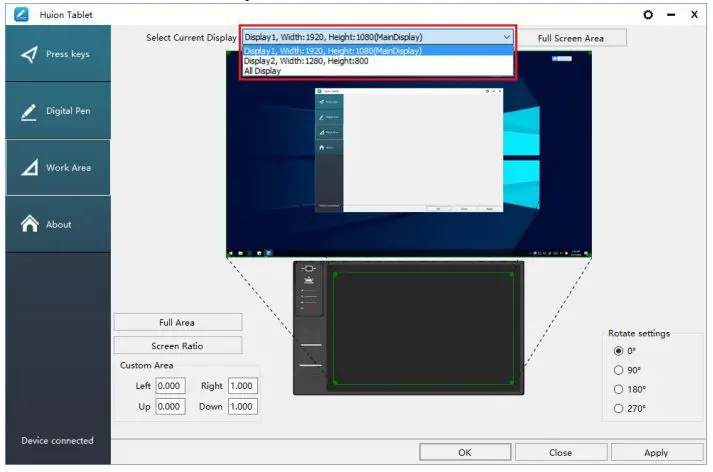Screen dimensions: 713x472
Task: Click the Full Screen Area button
Action: pyautogui.click(x=571, y=38)
